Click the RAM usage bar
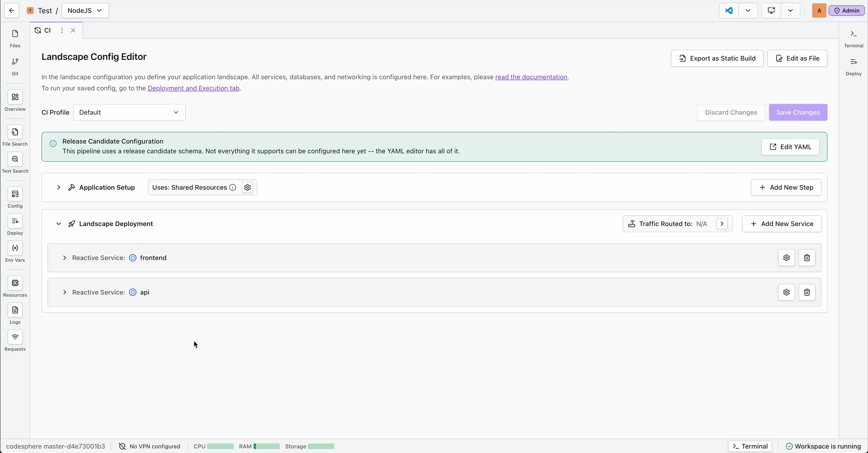Viewport: 868px width, 453px height. (x=267, y=446)
